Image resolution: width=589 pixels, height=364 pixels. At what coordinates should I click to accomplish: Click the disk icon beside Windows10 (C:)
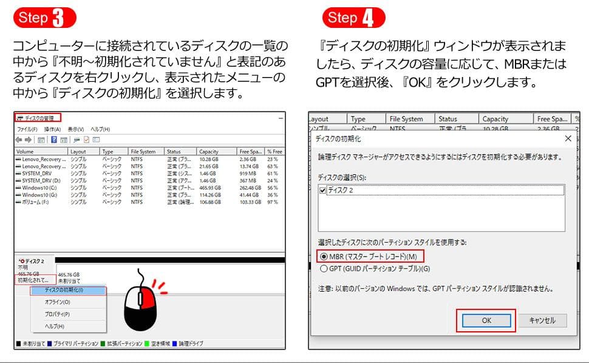(19, 187)
